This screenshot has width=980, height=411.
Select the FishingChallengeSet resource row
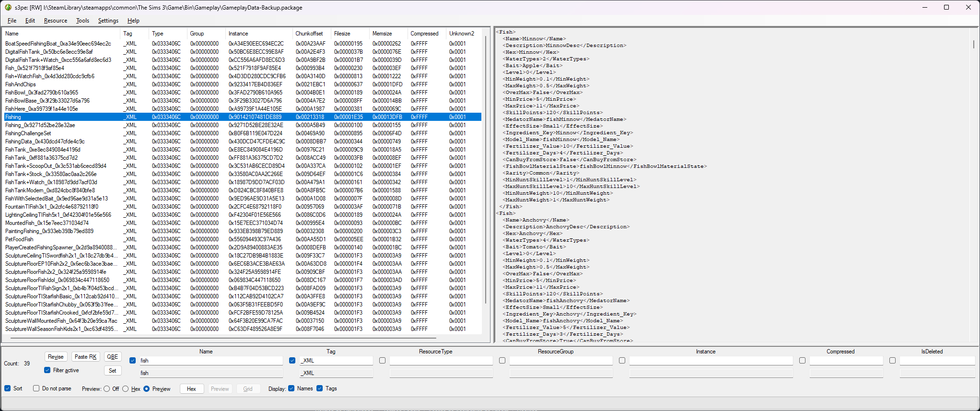pyautogui.click(x=242, y=133)
